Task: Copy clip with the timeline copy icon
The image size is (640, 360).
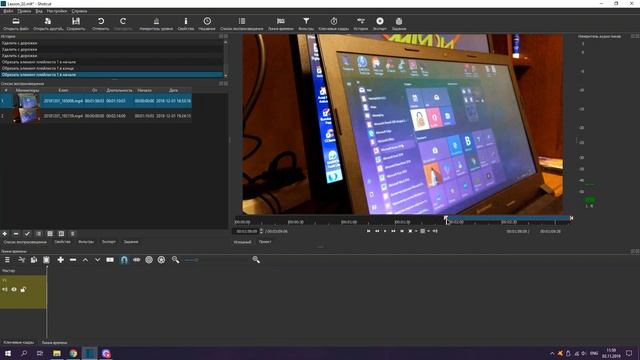Action: (34, 260)
